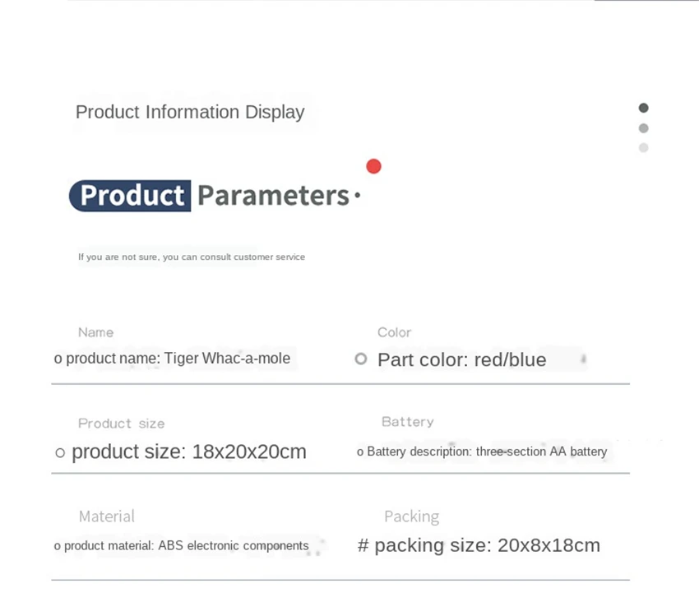Click the hash symbol before packing size
Screen dimensions: 699x616
point(363,545)
